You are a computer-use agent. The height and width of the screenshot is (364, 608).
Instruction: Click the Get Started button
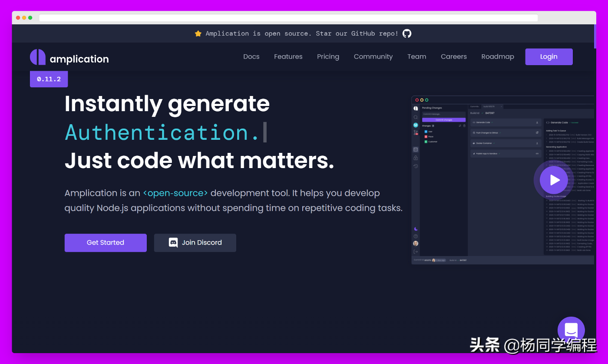[x=106, y=243]
